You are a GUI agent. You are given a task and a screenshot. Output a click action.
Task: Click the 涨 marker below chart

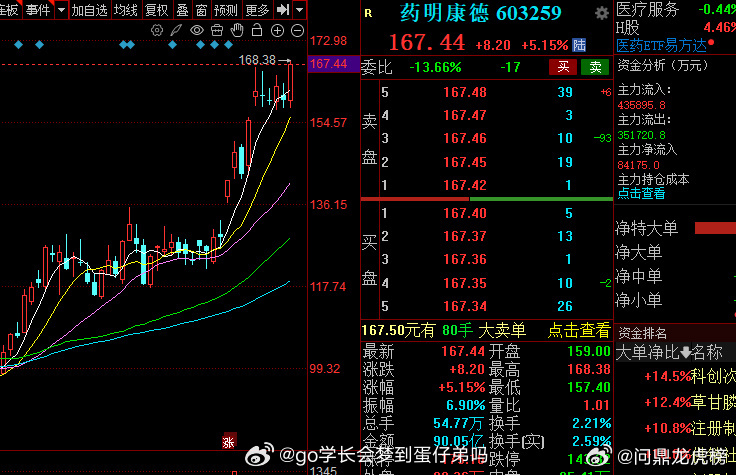(x=229, y=441)
